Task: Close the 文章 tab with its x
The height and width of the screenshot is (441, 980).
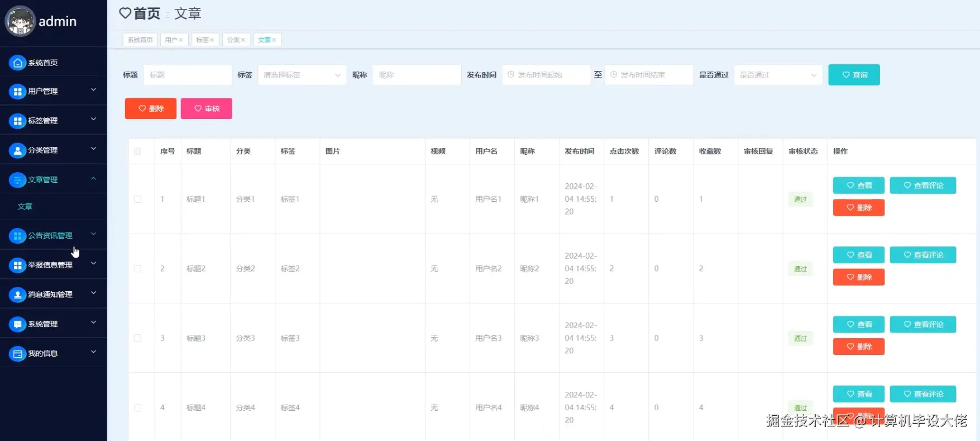Action: [x=274, y=40]
